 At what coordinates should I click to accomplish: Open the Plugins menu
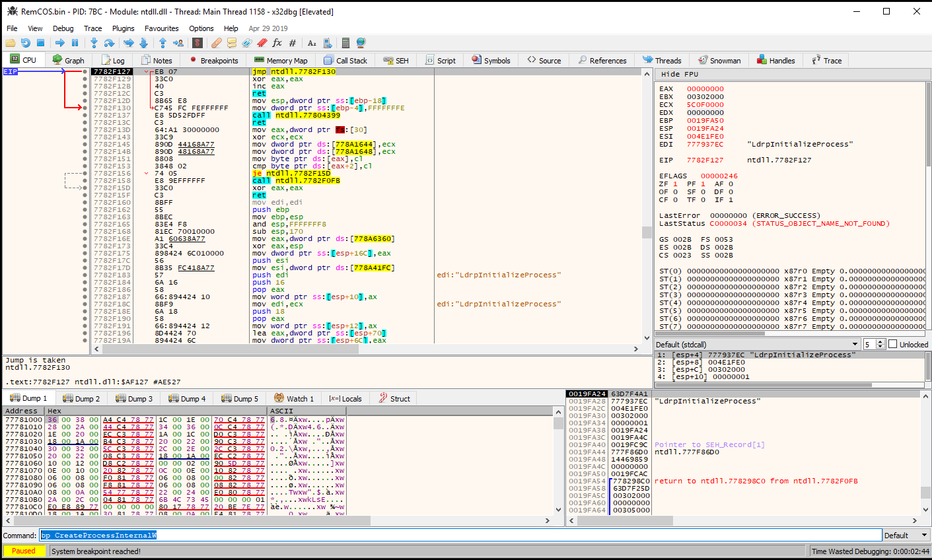[x=123, y=28]
